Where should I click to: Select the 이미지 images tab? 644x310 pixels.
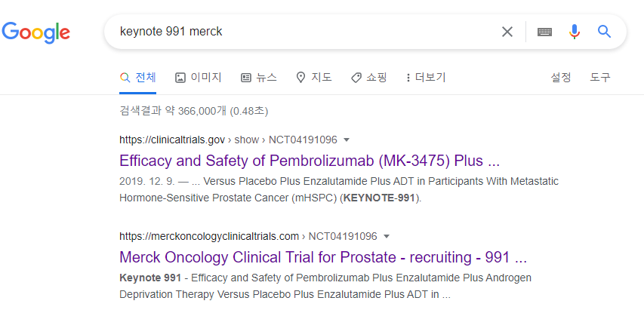199,77
